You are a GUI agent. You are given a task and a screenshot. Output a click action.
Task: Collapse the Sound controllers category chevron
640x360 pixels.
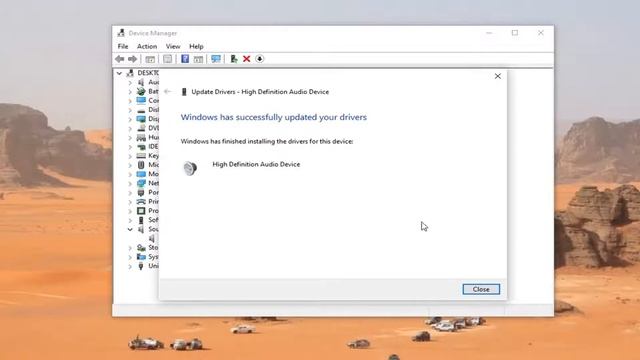pyautogui.click(x=130, y=229)
